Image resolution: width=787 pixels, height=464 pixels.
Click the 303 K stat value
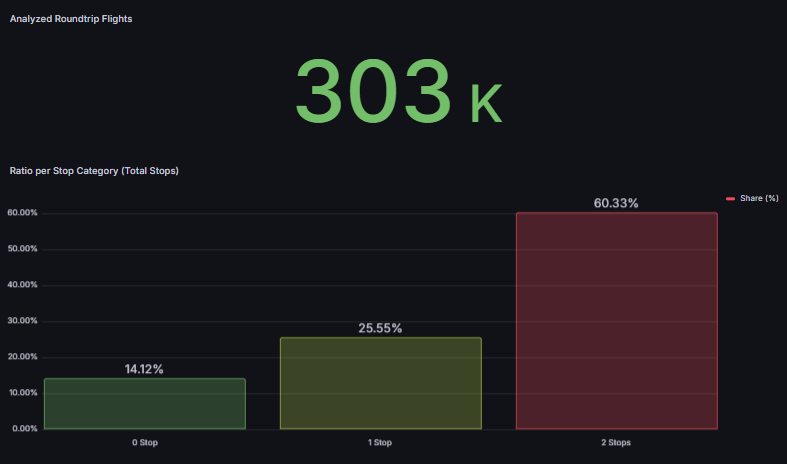pos(397,92)
